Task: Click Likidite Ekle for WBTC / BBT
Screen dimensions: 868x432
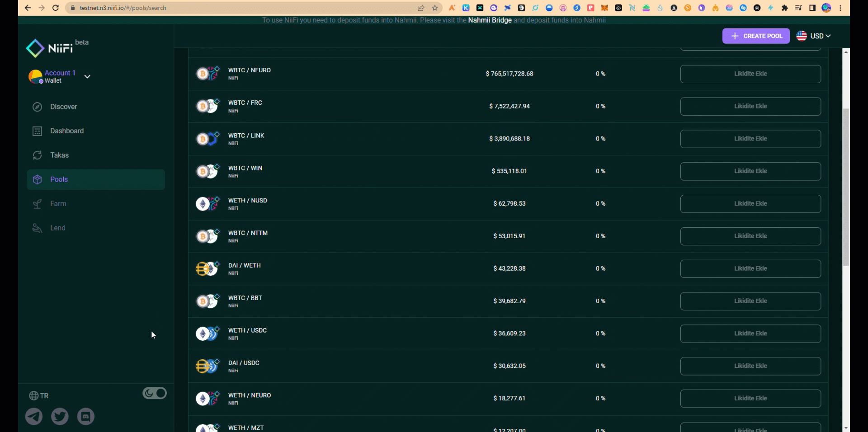Action: (x=750, y=301)
